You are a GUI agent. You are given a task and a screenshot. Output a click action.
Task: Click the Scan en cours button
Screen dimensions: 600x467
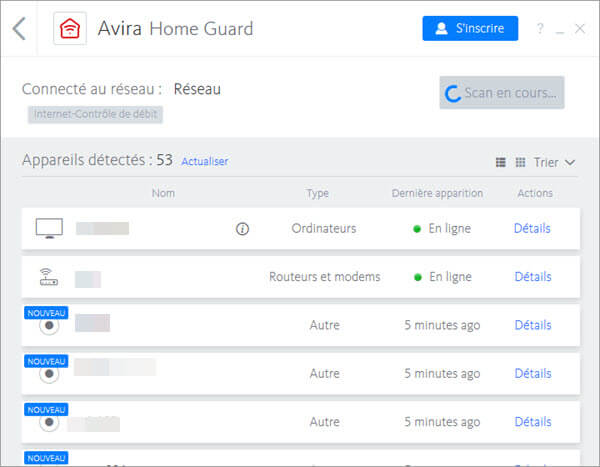pos(502,93)
